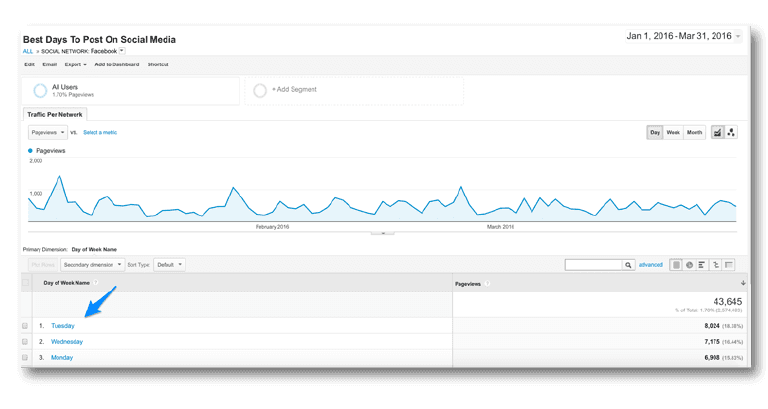Viewport: 768px width, 409px height.
Task: Click the Pageviews legend in the chart
Action: (47, 151)
